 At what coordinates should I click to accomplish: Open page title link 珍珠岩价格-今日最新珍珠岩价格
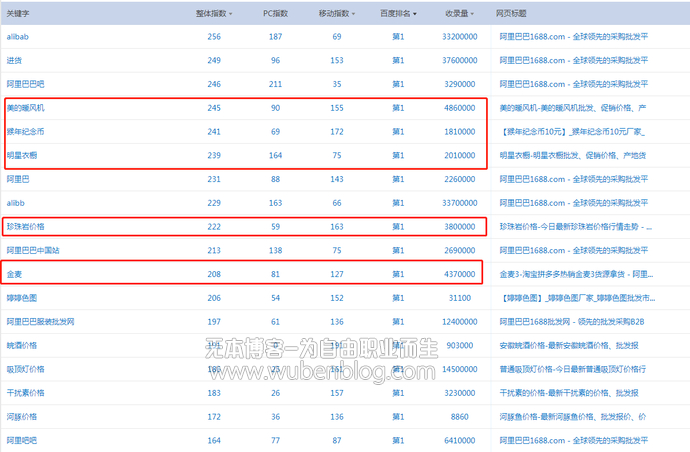576,227
